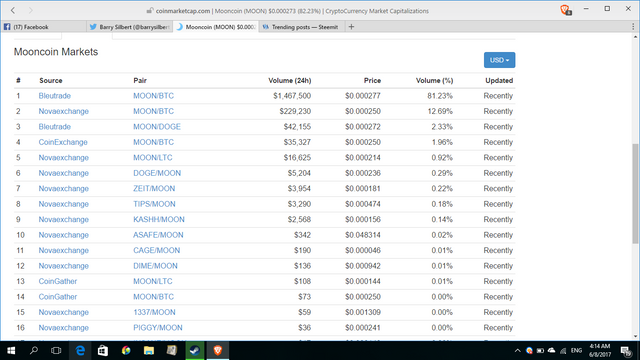640x360 pixels.
Task: Go back with the browser back arrow
Action: coord(13,11)
